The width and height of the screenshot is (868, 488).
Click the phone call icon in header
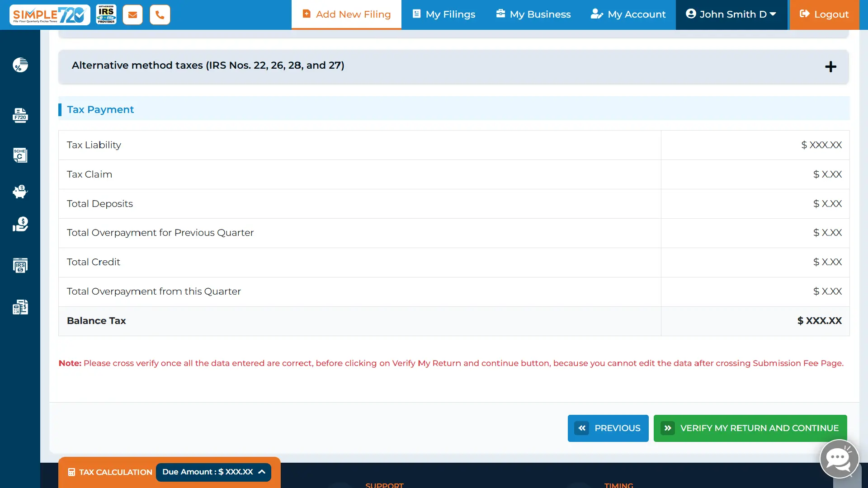[160, 15]
